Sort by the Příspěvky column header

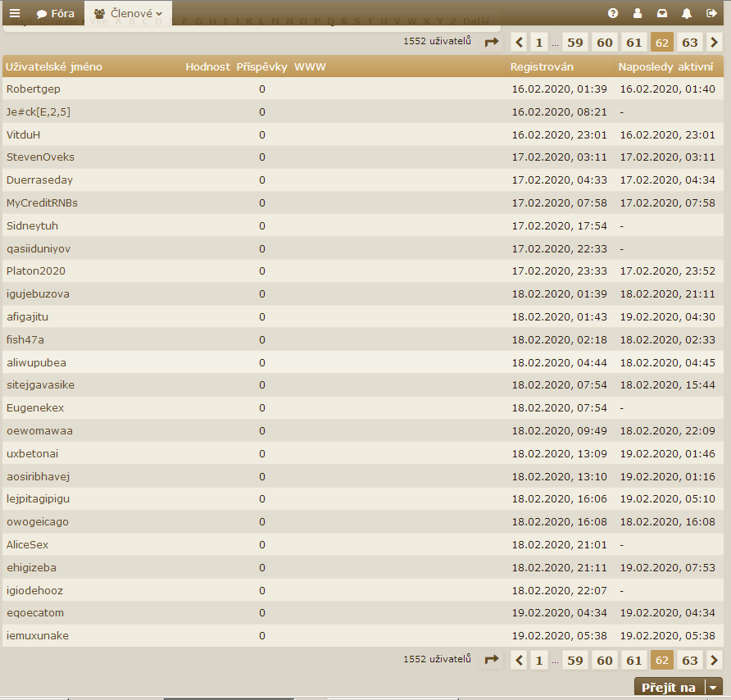click(x=261, y=66)
